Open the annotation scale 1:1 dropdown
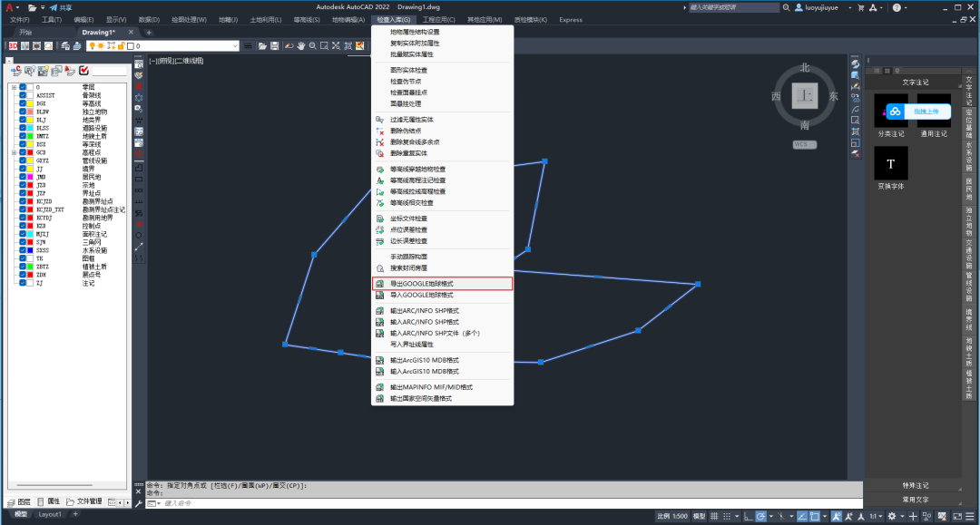 point(877,516)
